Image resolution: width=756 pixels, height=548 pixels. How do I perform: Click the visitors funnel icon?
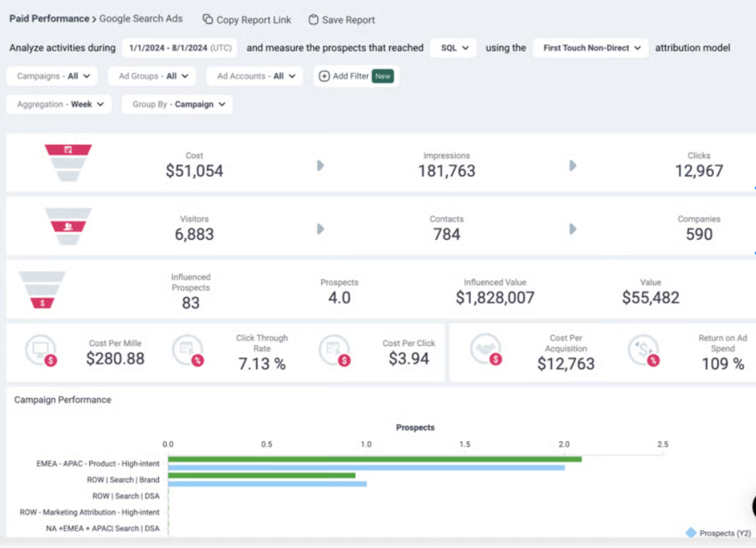tap(68, 225)
